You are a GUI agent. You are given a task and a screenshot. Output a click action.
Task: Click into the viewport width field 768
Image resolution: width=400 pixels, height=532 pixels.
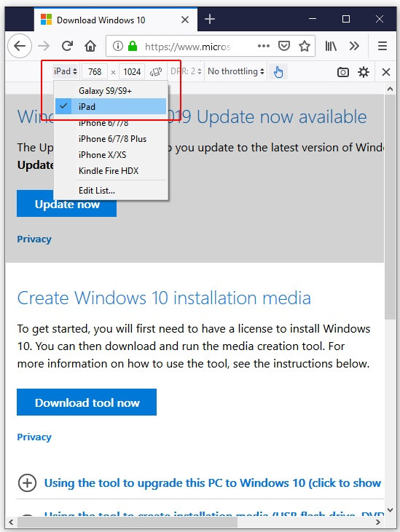pos(95,71)
